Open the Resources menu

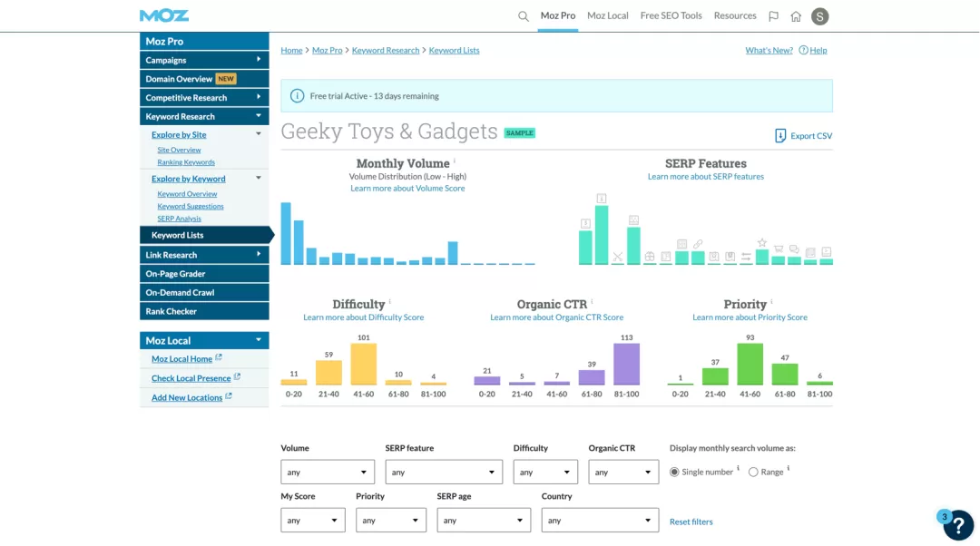pos(735,15)
